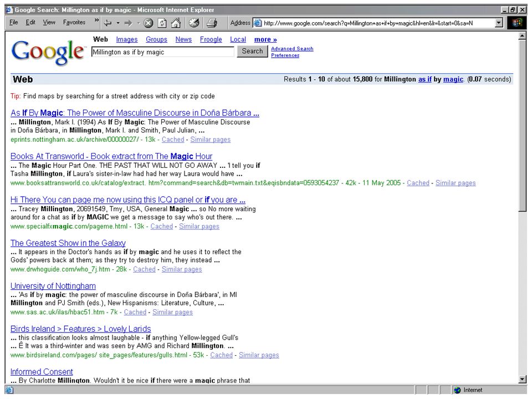Click the Internet zone globe icon
Viewport: 532px width, 399px height.
(x=458, y=390)
